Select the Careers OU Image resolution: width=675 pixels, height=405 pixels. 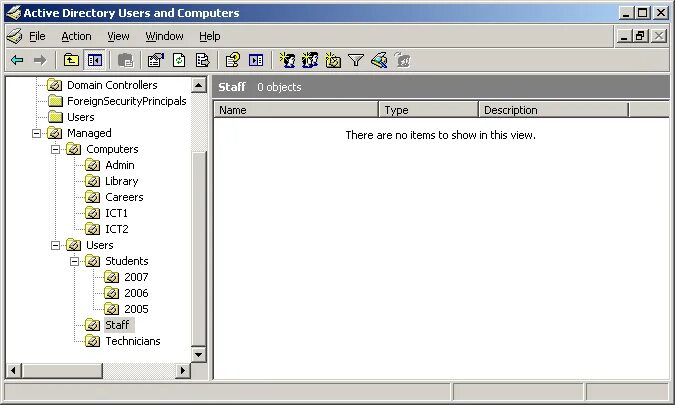click(124, 197)
